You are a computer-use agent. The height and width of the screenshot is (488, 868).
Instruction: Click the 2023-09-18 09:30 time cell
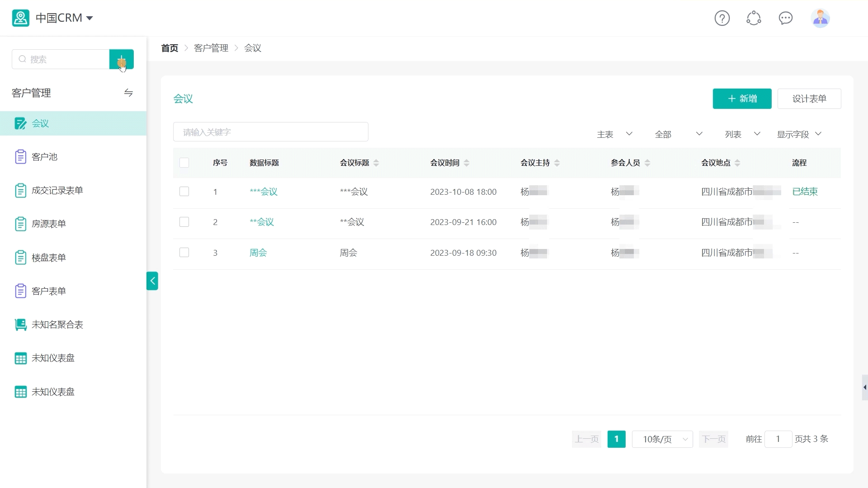(x=463, y=253)
